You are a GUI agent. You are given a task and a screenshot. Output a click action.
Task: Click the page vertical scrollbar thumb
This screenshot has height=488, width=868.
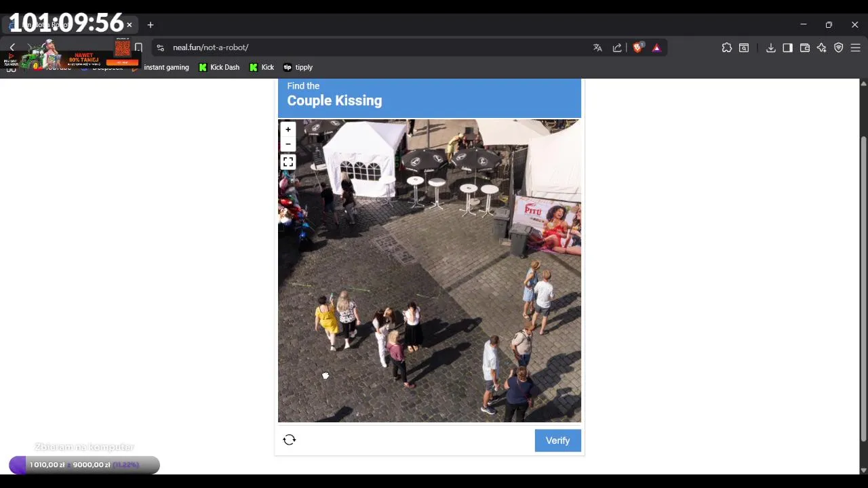[863, 290]
